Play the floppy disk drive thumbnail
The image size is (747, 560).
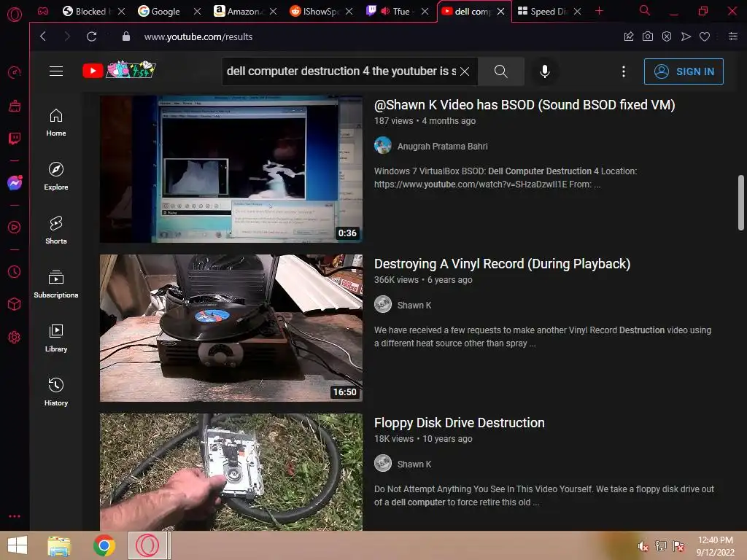[231, 472]
